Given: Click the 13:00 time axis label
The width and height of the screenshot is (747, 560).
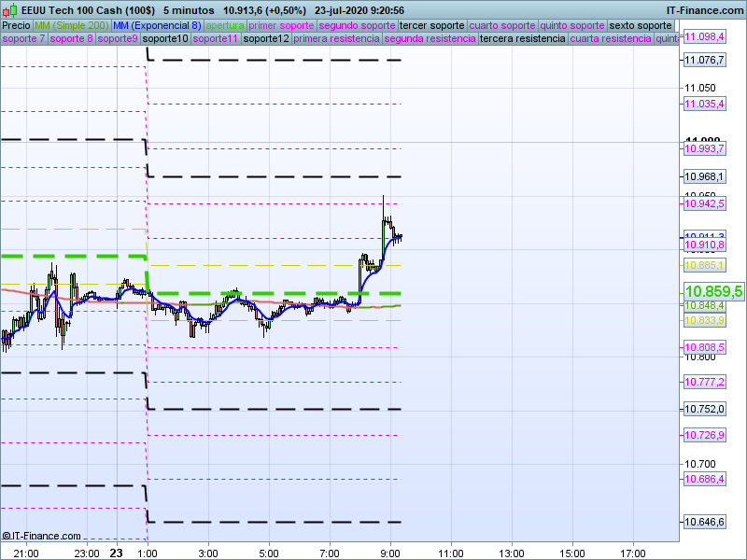Looking at the screenshot, I should 512,553.
